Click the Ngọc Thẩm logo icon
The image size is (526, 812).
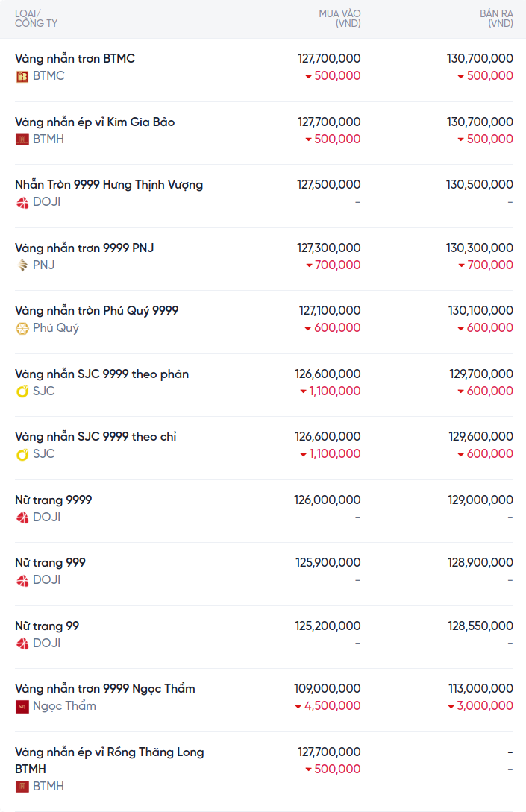(22, 706)
